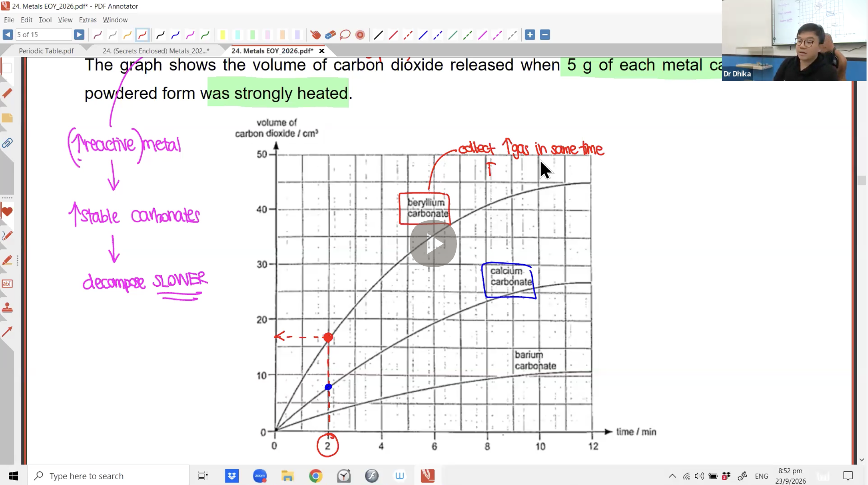Viewport: 868px width, 485px height.
Task: Switch to Secrets Enclosed Metals tab
Action: [x=156, y=51]
